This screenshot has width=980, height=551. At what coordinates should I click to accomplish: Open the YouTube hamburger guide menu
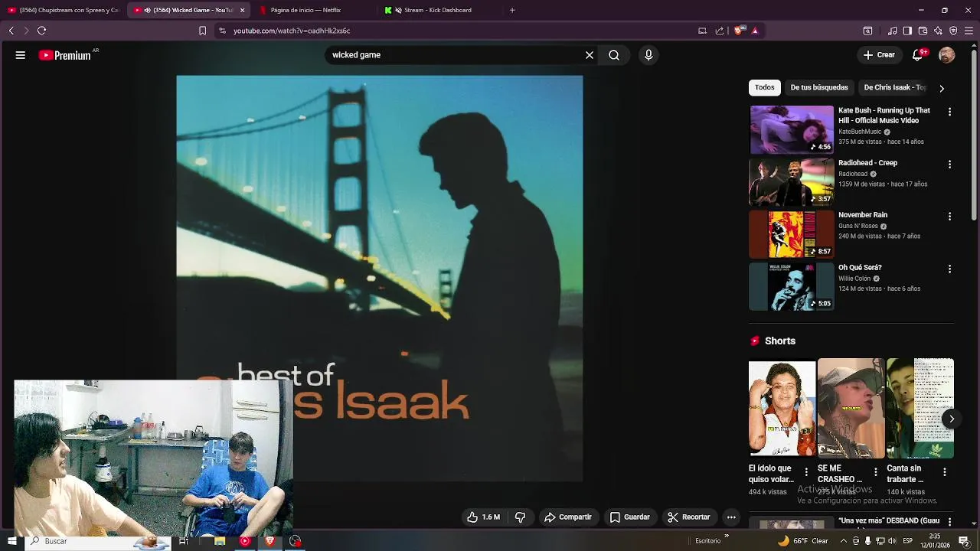(x=21, y=55)
